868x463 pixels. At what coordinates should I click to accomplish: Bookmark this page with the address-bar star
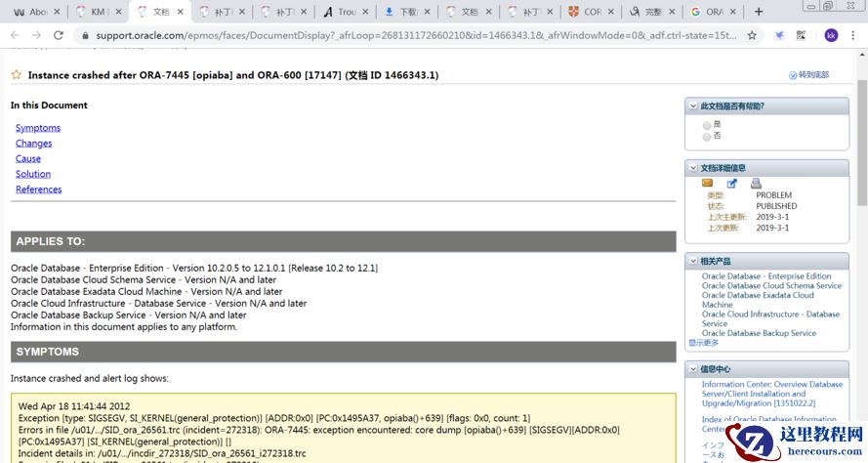[752, 35]
